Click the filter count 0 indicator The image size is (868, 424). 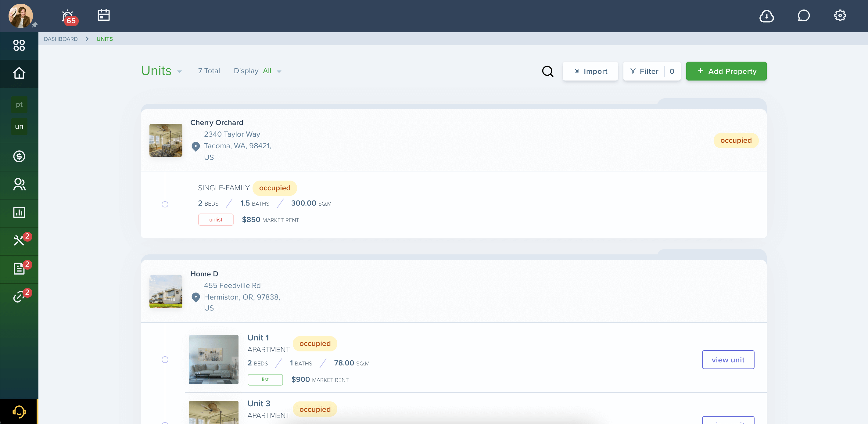click(x=672, y=71)
